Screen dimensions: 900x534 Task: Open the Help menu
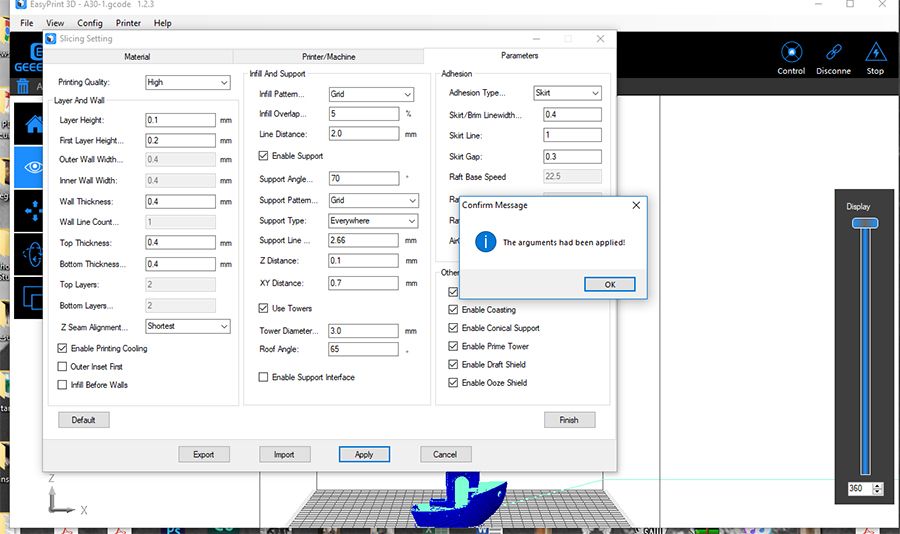pos(162,23)
